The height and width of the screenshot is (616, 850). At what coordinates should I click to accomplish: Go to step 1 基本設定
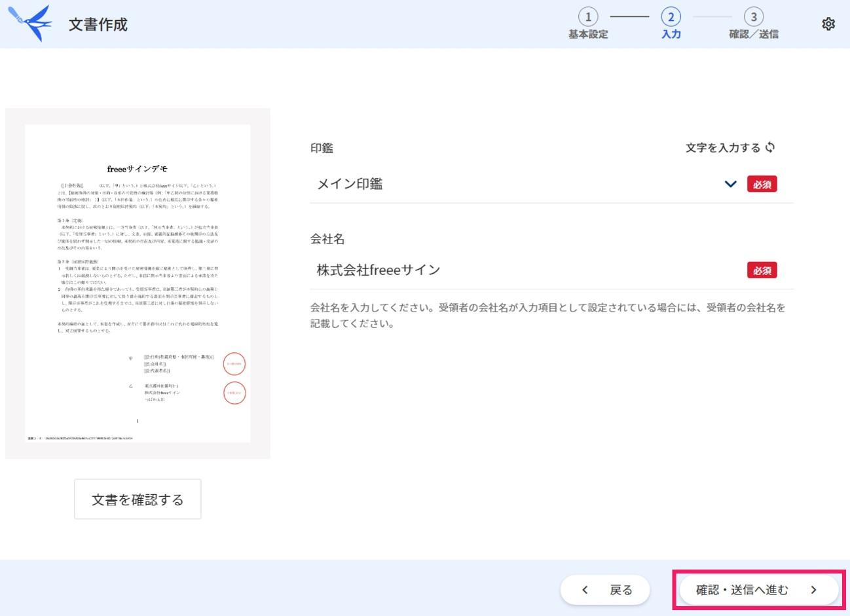[588, 24]
